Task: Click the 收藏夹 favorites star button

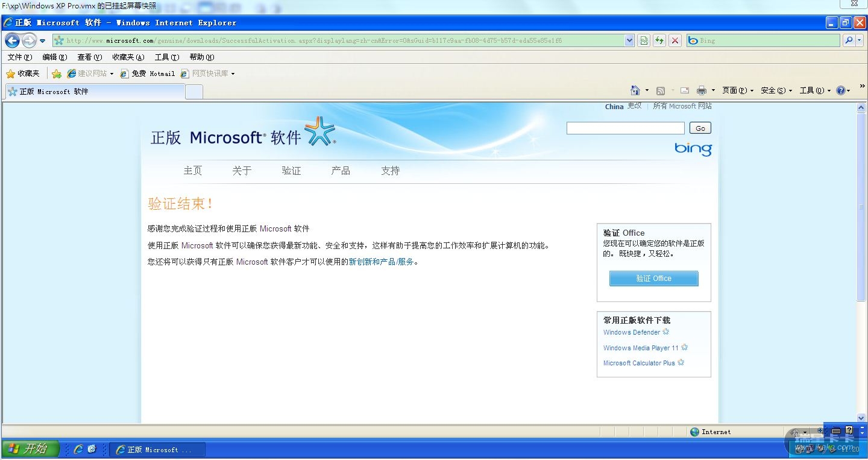Action: (x=23, y=74)
